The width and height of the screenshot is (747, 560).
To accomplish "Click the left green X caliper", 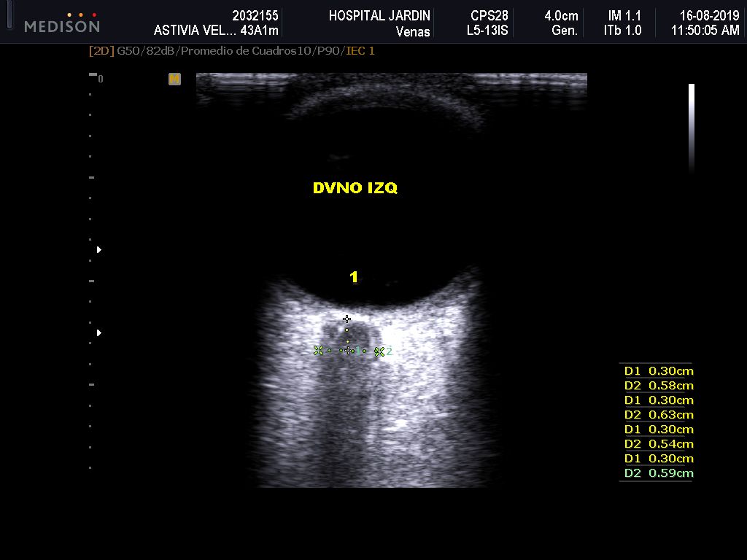I will tap(318, 351).
